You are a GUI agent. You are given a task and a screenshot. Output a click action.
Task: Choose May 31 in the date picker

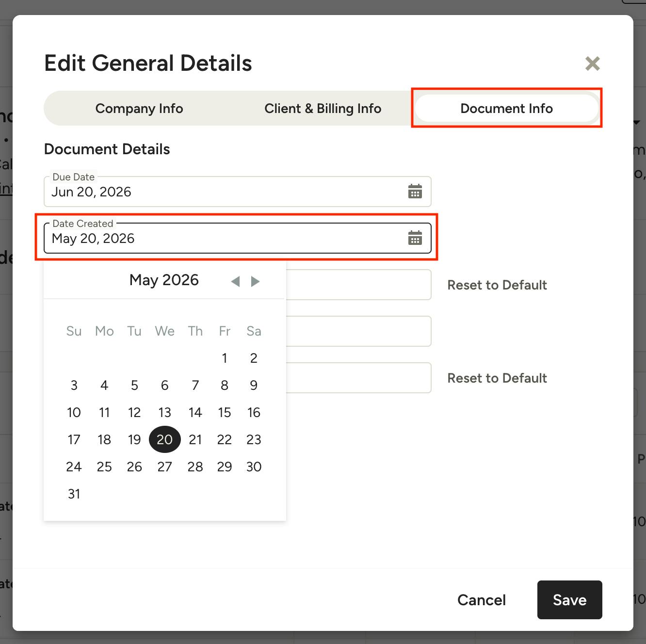pos(74,494)
